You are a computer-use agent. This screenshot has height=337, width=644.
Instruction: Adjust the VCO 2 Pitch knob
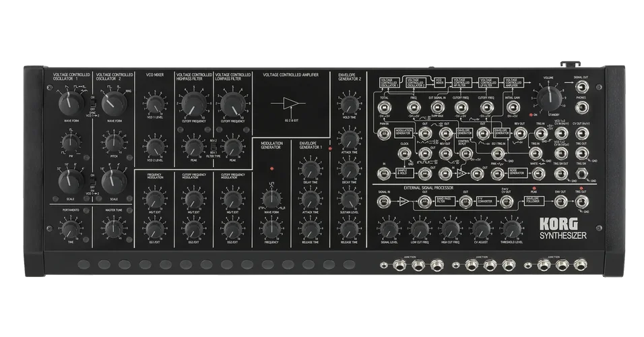(x=114, y=143)
